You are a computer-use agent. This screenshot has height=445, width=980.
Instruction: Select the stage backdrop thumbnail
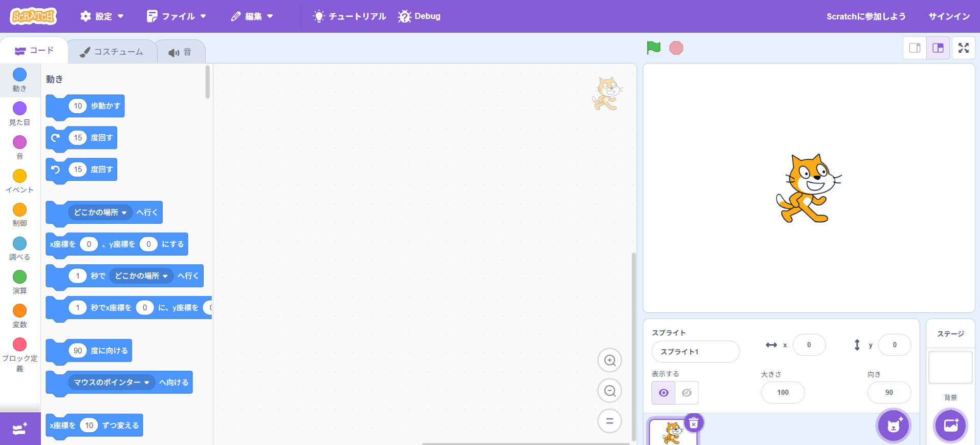(x=950, y=367)
